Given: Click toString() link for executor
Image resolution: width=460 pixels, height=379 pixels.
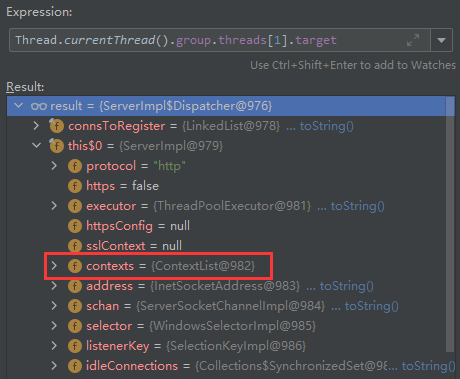Looking at the screenshot, I should pyautogui.click(x=357, y=206).
